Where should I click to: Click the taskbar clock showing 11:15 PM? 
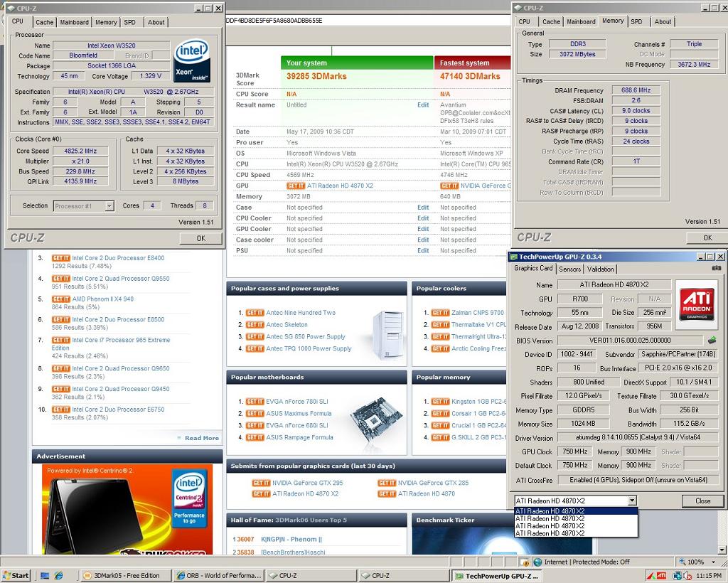709,576
